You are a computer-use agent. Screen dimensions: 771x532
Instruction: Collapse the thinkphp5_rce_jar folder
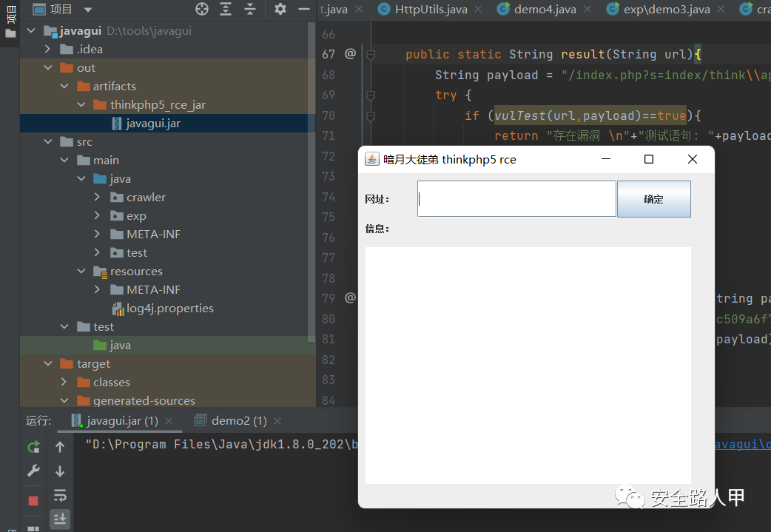pos(81,104)
